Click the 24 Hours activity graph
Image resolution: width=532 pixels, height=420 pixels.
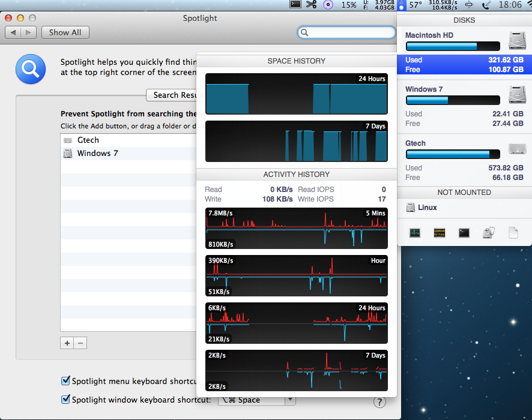click(x=297, y=323)
